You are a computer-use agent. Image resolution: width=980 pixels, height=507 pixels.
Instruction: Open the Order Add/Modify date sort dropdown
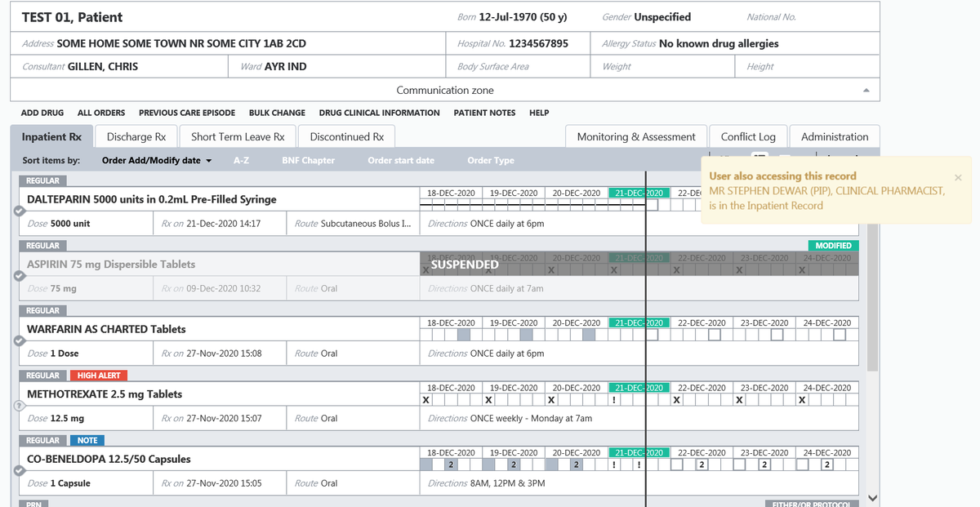click(157, 161)
